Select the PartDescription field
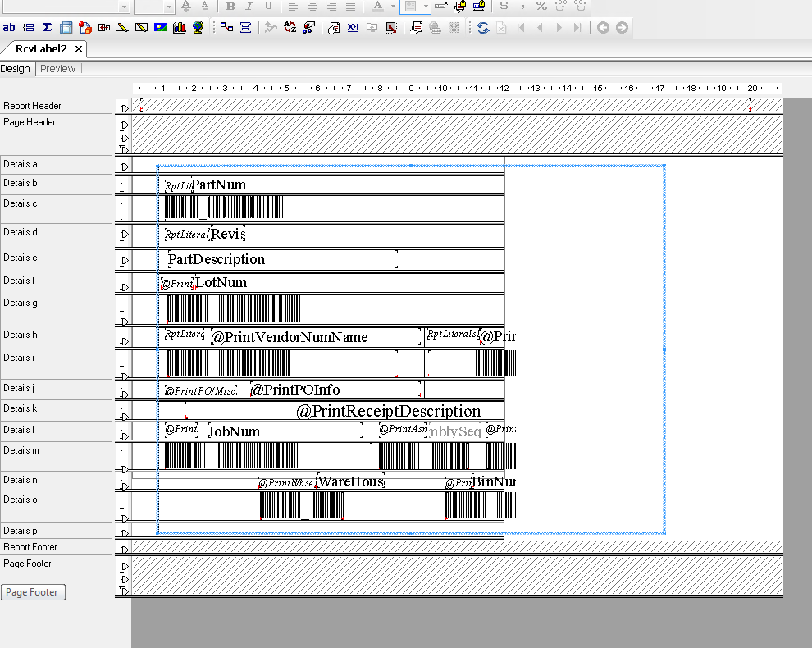The width and height of the screenshot is (812, 648). point(282,259)
